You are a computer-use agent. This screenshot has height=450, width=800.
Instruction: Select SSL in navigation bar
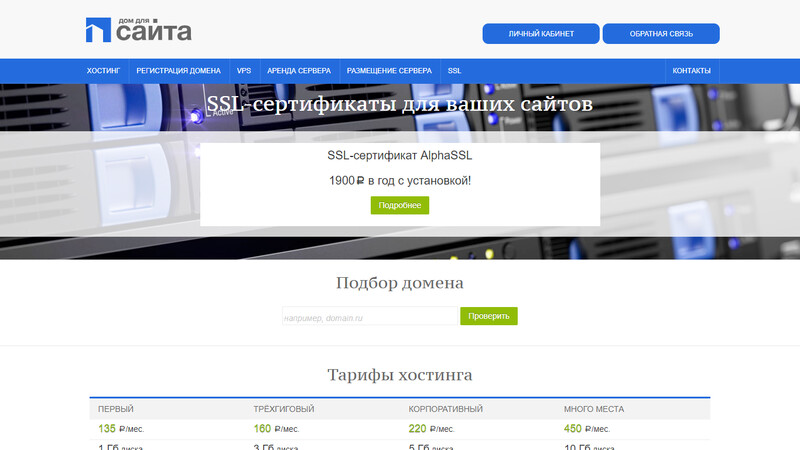tap(454, 71)
